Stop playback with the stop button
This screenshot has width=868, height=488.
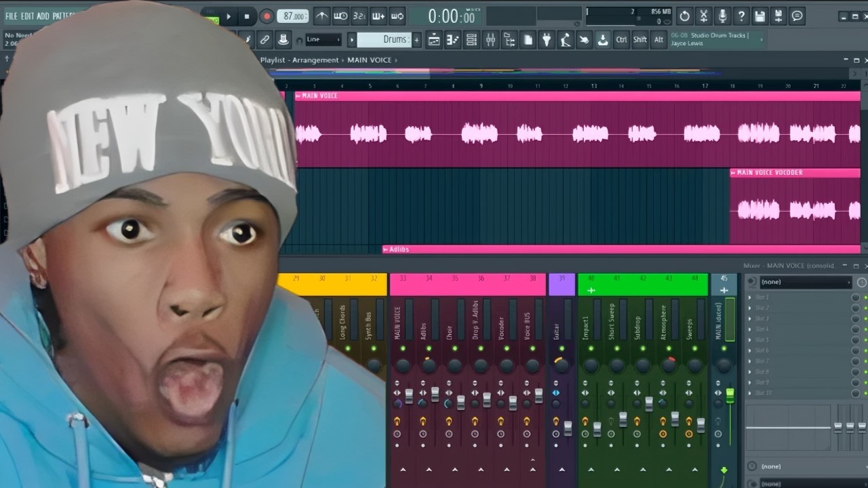[247, 16]
